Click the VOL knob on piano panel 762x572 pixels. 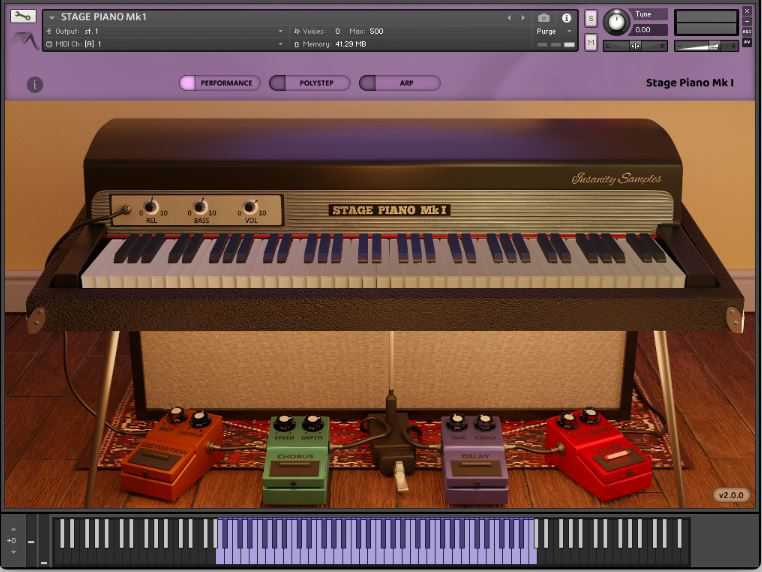(x=250, y=208)
